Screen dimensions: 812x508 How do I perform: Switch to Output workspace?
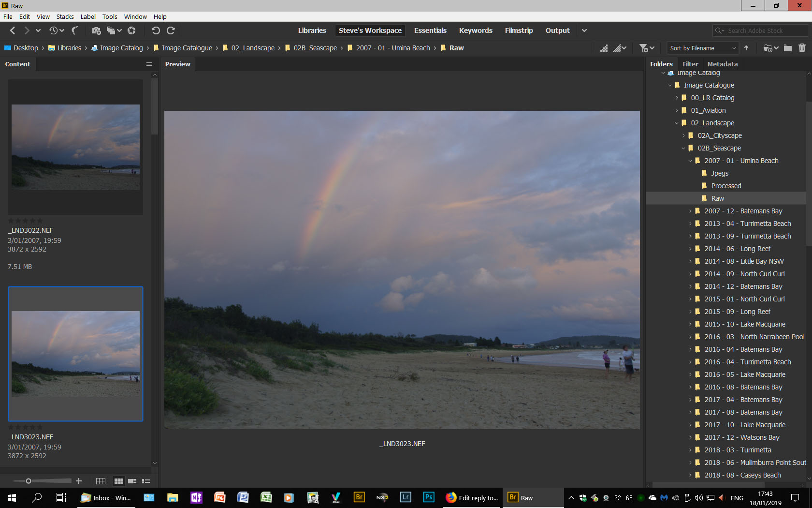(557, 30)
